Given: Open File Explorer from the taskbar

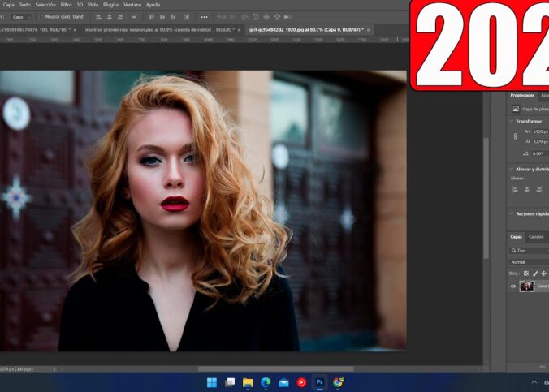Looking at the screenshot, I should (248, 382).
